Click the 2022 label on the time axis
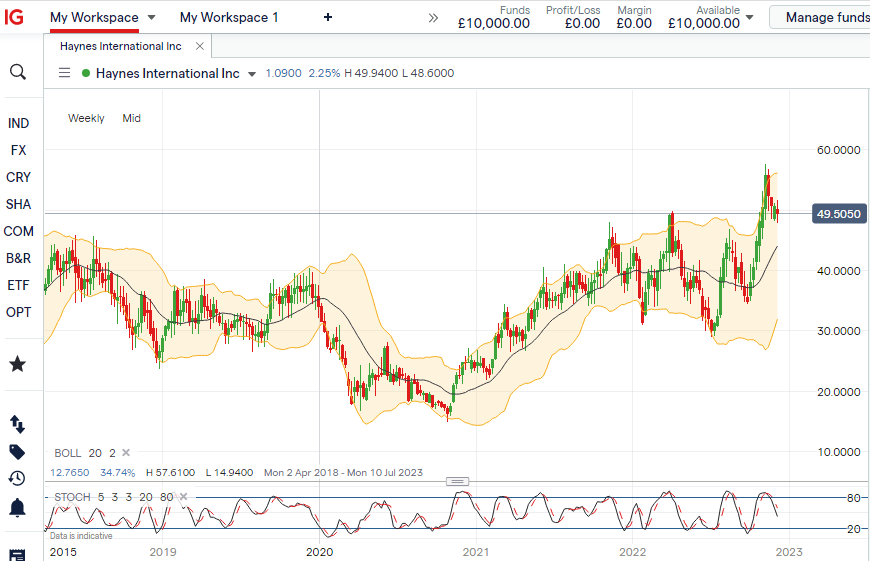Image resolution: width=870 pixels, height=561 pixels. pos(633,552)
